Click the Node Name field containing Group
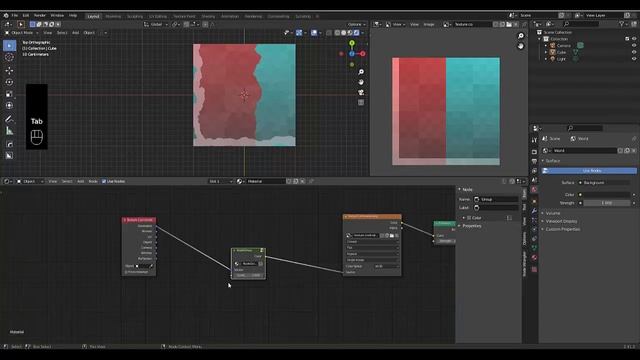The image size is (640, 360). pos(496,199)
